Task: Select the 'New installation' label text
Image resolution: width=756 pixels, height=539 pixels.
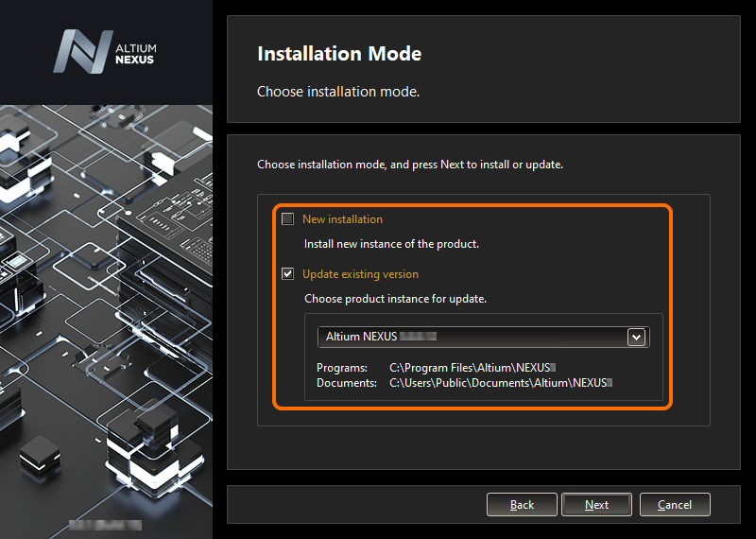Action: (342, 219)
